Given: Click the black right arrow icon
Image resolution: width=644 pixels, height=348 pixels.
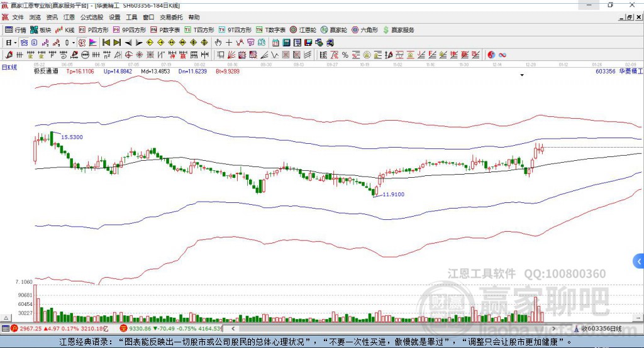Looking at the screenshot, I should (x=139, y=43).
